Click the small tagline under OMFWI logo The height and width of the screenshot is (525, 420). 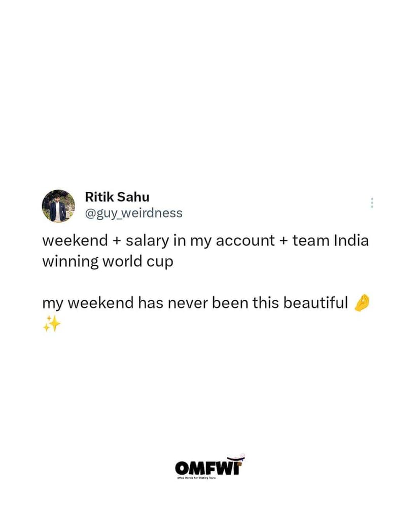pyautogui.click(x=197, y=478)
